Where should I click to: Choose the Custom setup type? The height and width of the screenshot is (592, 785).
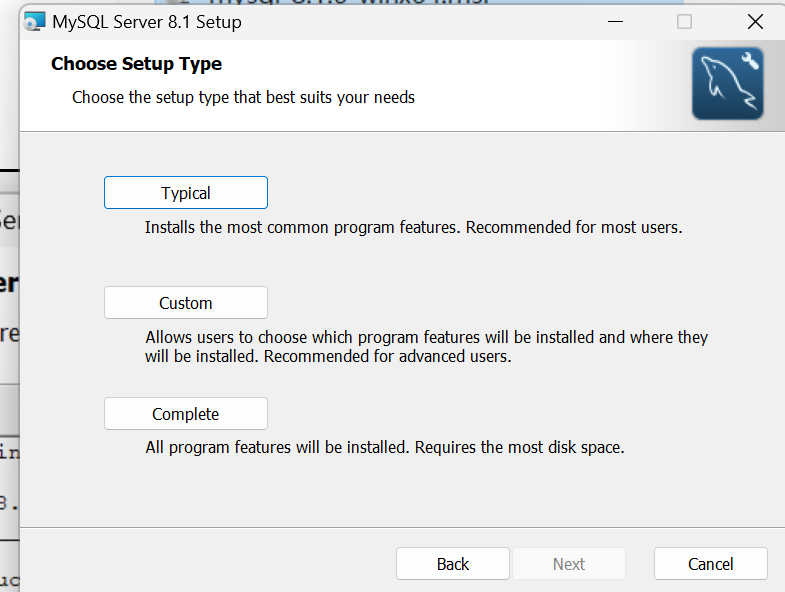click(186, 303)
